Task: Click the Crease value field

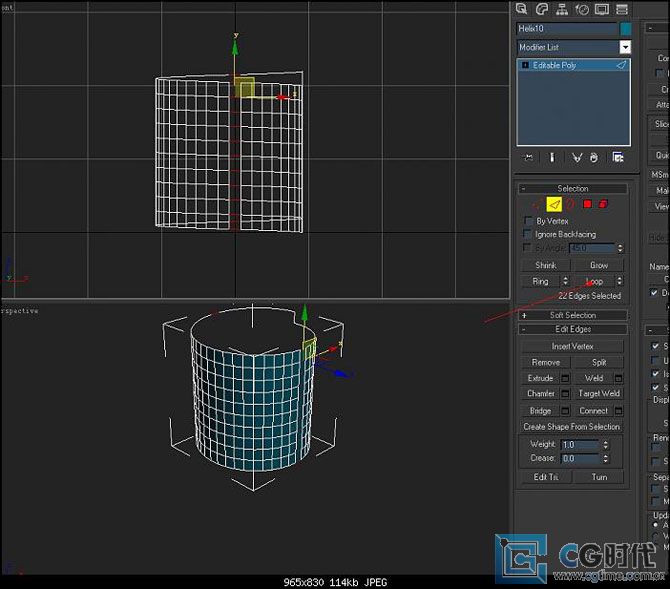Action: point(580,459)
